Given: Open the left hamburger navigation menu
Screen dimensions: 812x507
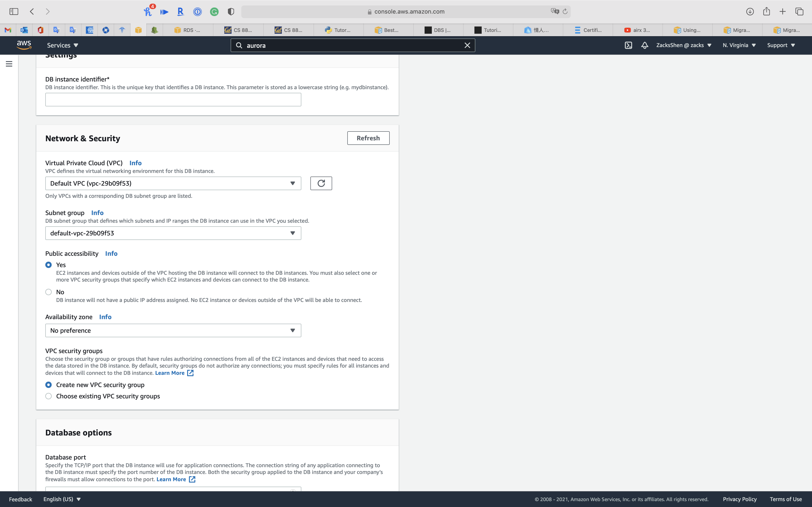Looking at the screenshot, I should point(9,64).
